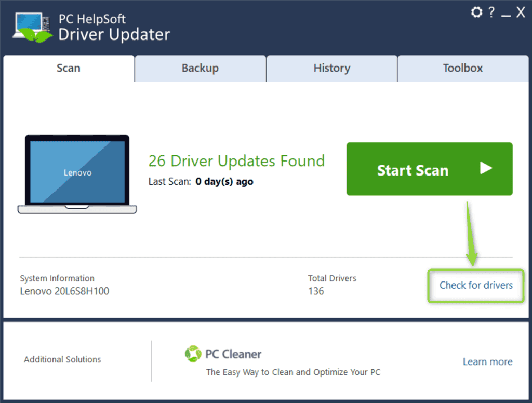Click the PC HelpSoft laptop logo
The image size is (532, 403).
[x=33, y=28]
